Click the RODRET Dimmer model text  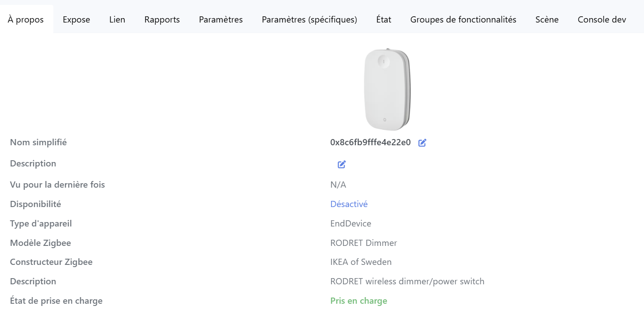(x=363, y=243)
